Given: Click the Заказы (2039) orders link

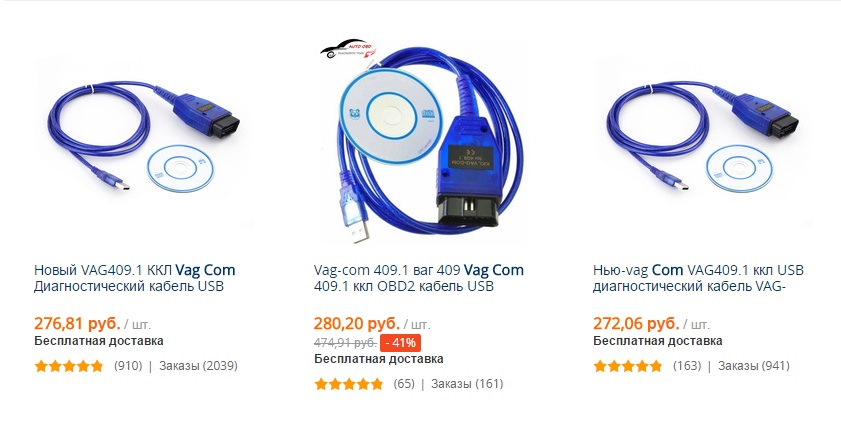Looking at the screenshot, I should click(x=198, y=366).
